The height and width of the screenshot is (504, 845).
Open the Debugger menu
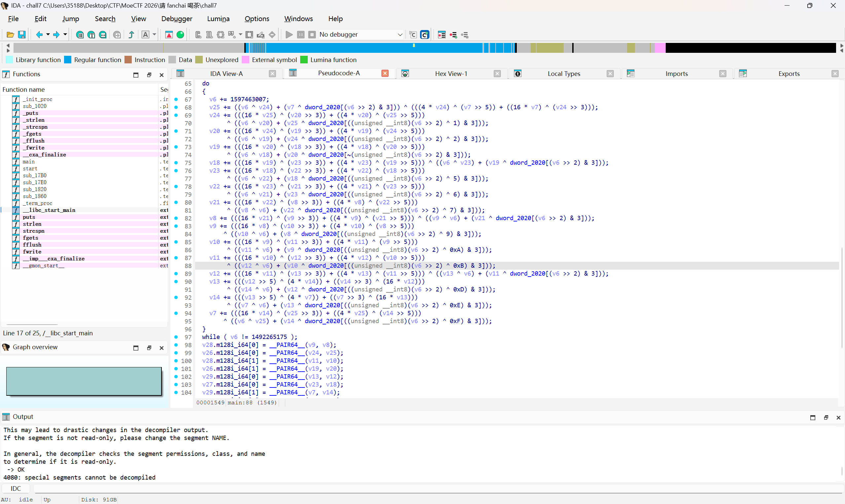[x=177, y=19]
